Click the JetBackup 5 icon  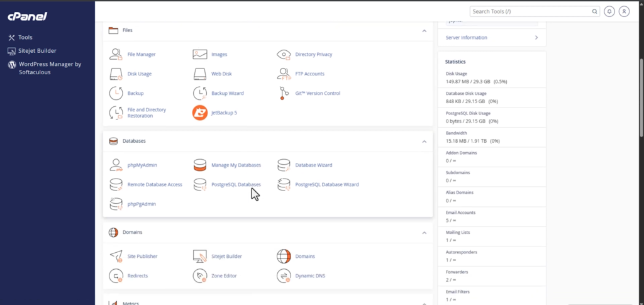[200, 113]
